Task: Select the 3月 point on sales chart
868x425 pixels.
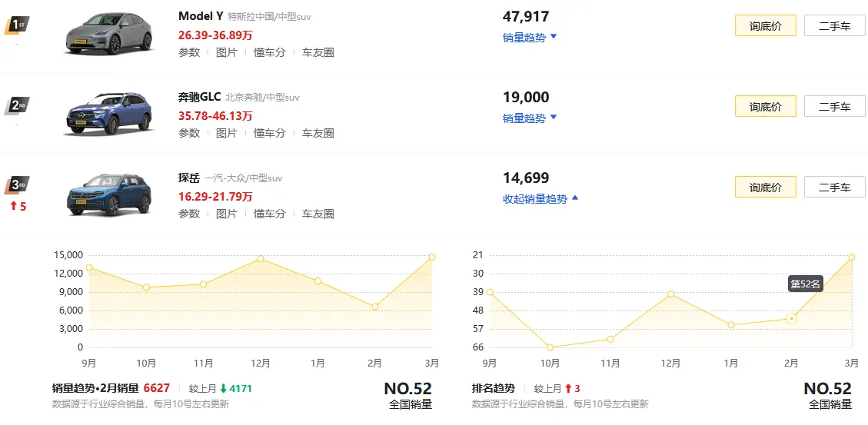Action: (432, 257)
